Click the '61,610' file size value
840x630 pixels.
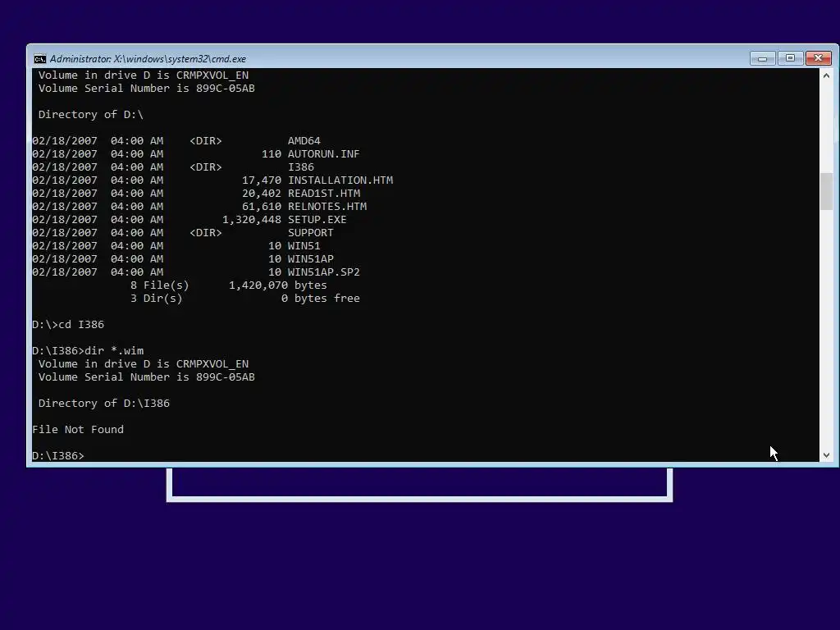click(262, 207)
